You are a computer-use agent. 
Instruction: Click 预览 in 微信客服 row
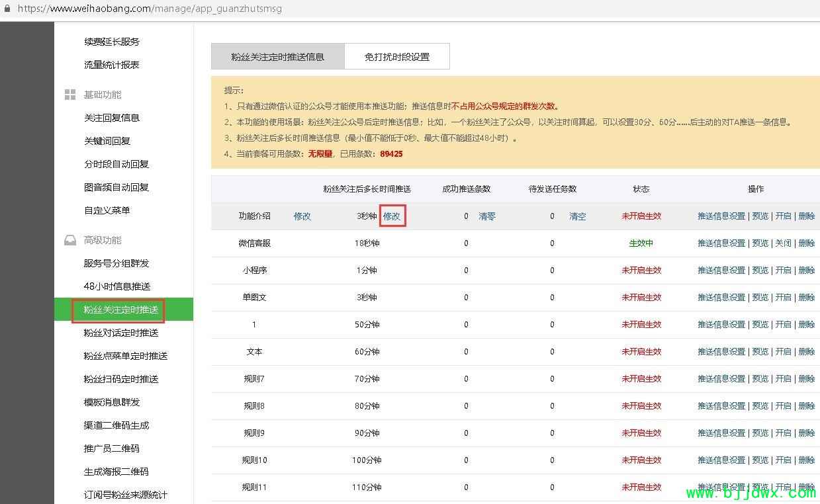coord(760,243)
